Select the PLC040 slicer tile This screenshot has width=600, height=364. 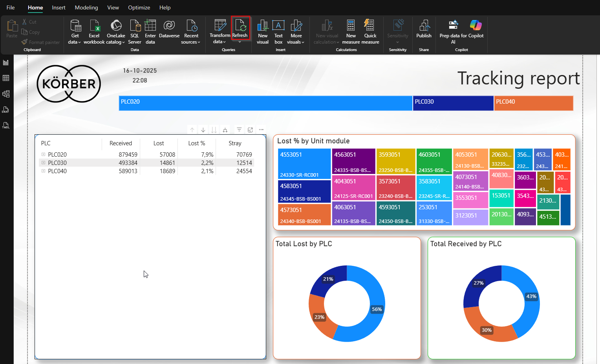[x=533, y=103]
